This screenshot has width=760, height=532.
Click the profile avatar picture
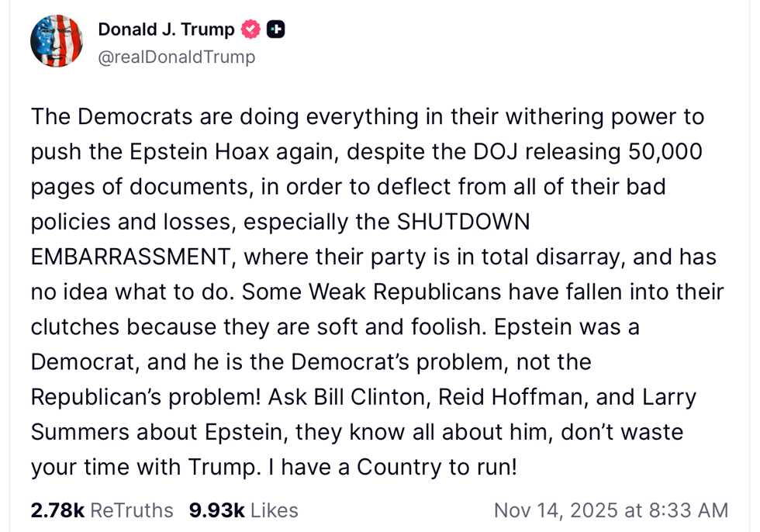tap(57, 41)
